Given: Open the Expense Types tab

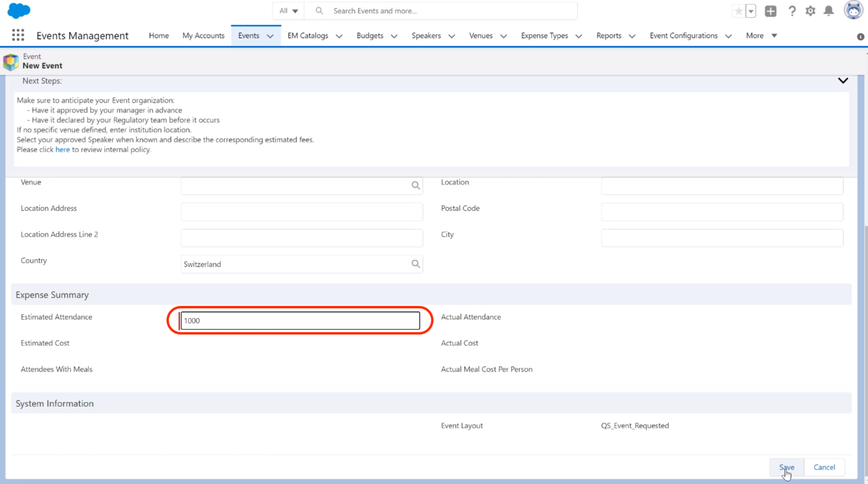Looking at the screenshot, I should click(x=544, y=35).
